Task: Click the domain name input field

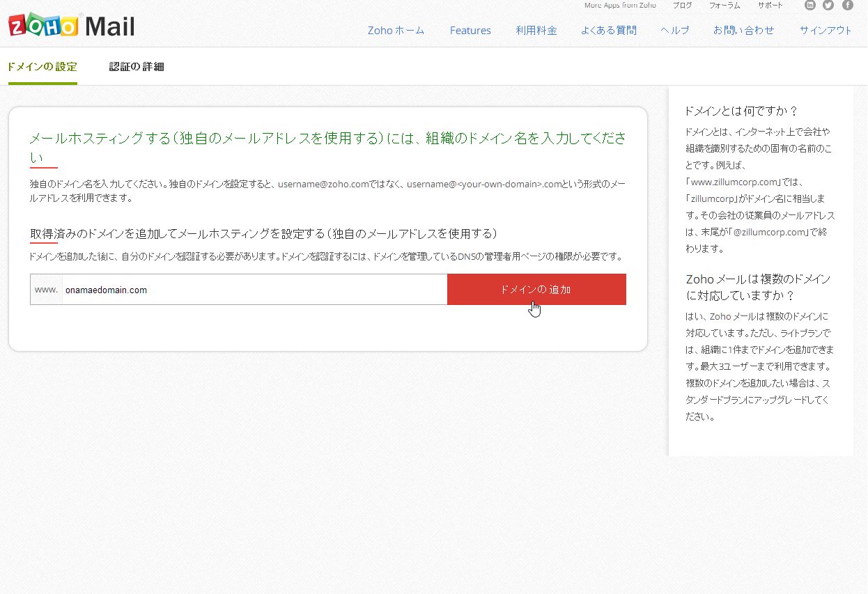Action: click(x=254, y=290)
